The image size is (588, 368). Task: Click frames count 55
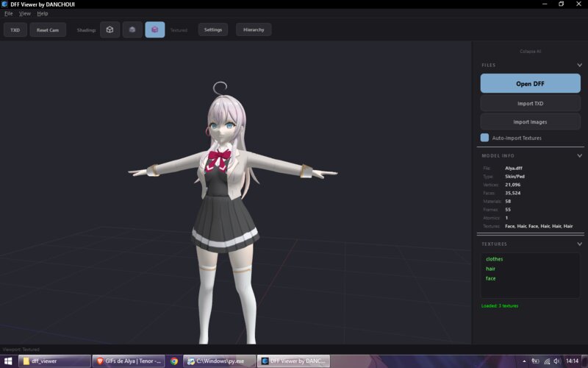(x=508, y=210)
